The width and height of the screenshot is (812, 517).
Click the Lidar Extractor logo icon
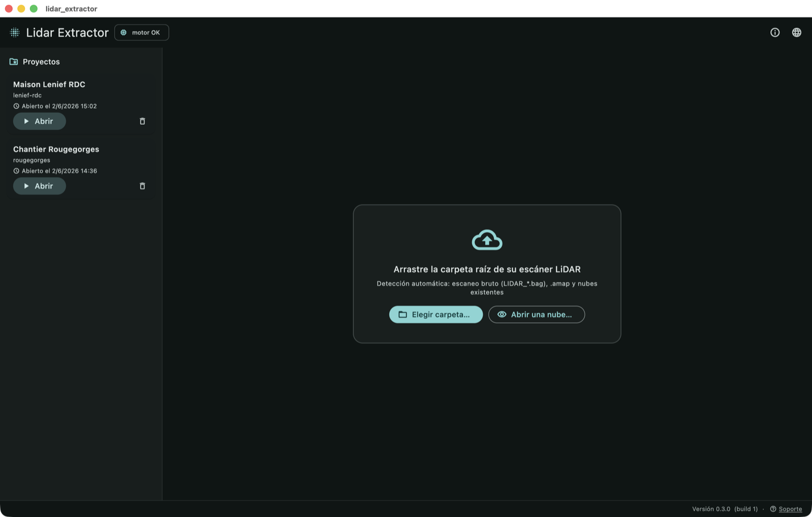coord(15,32)
